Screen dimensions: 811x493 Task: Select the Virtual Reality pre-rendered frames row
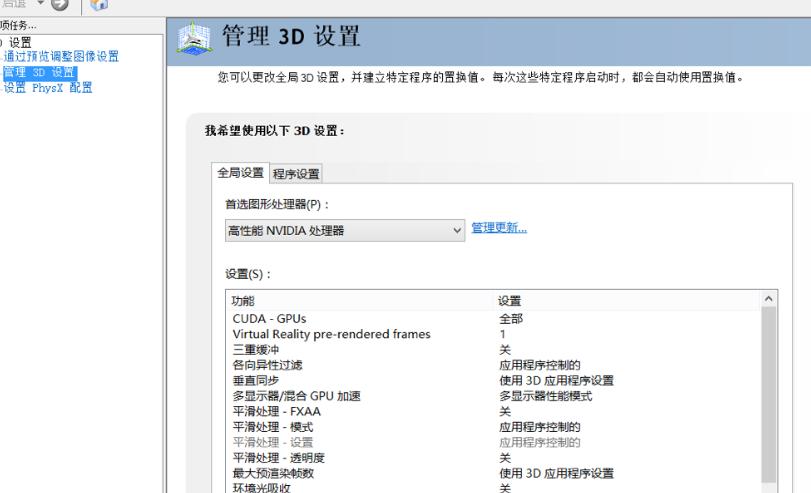[x=493, y=334]
